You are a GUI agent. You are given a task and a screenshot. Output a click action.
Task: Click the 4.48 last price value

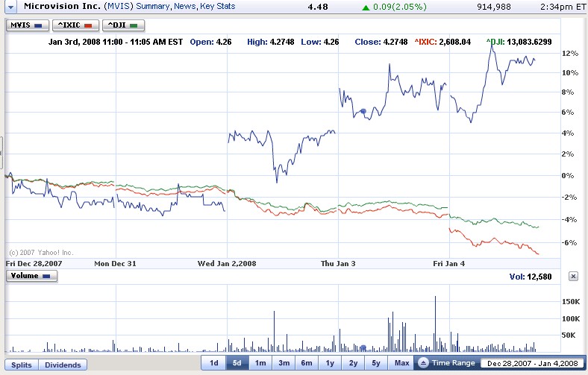point(318,7)
